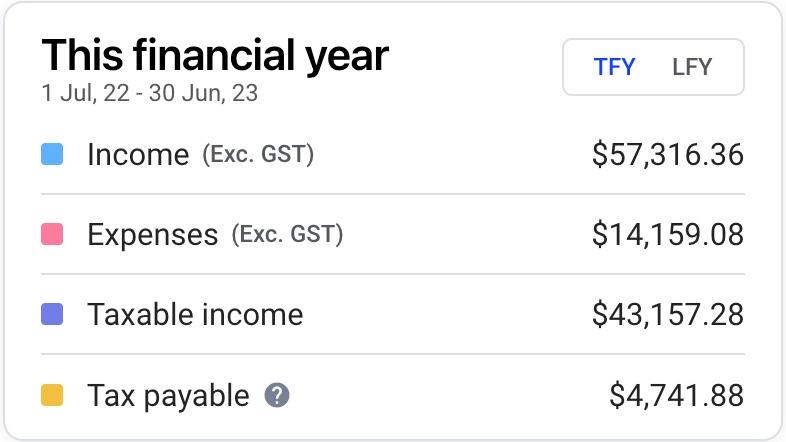This screenshot has height=442, width=786.
Task: Click the tax payable amount $4,741.88
Action: (x=677, y=395)
